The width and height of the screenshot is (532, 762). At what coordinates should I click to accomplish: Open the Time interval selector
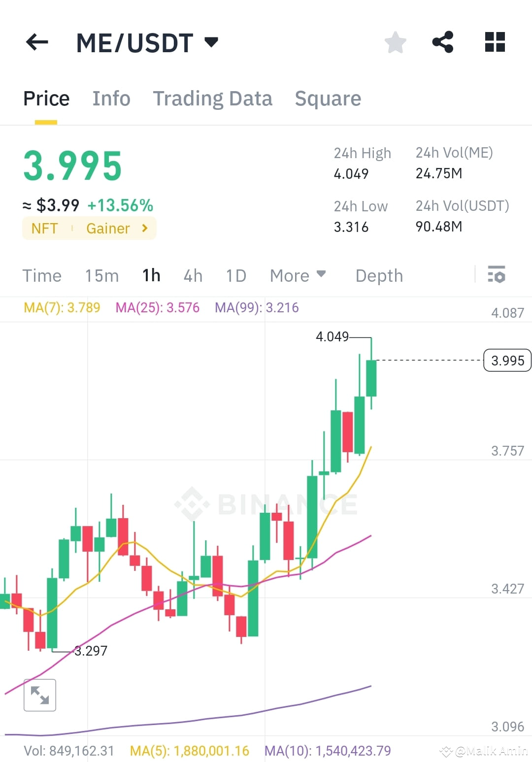(42, 275)
